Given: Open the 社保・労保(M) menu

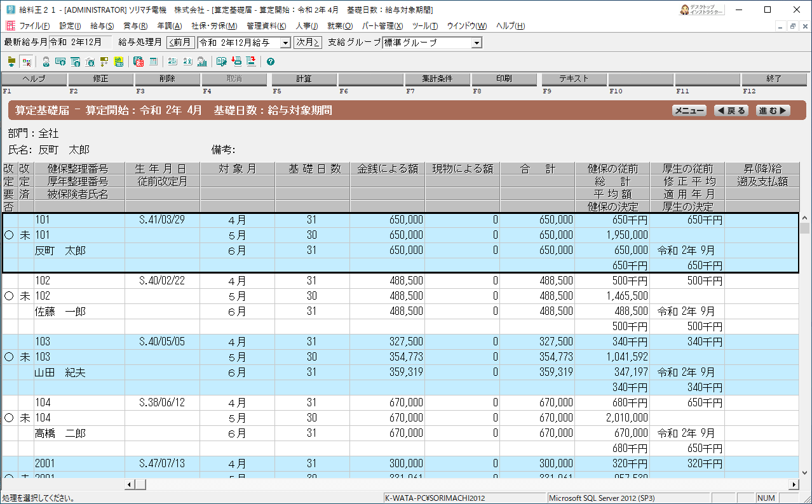Looking at the screenshot, I should tap(214, 26).
